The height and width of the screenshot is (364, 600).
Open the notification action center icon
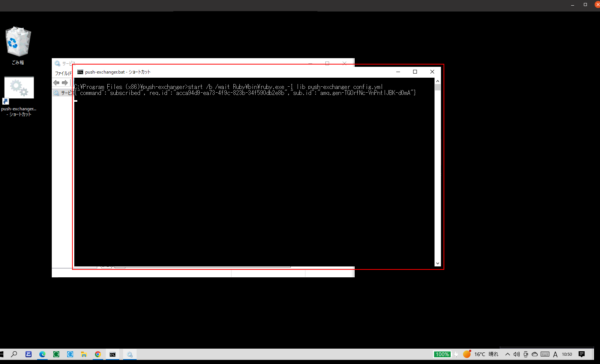click(582, 354)
